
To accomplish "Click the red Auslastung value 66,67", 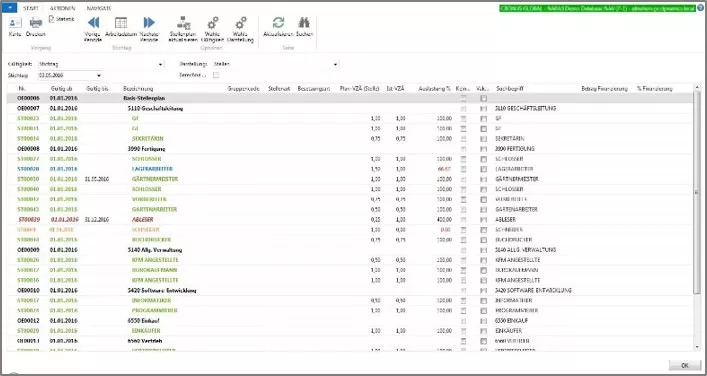I will tap(445, 169).
